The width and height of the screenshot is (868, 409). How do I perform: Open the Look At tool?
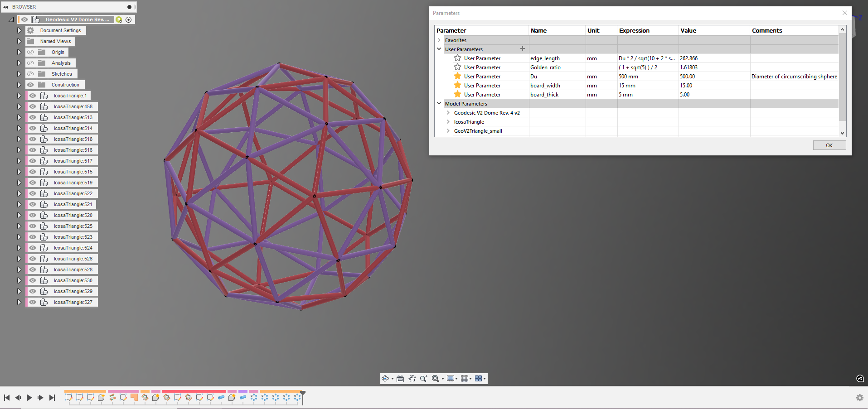[400, 379]
